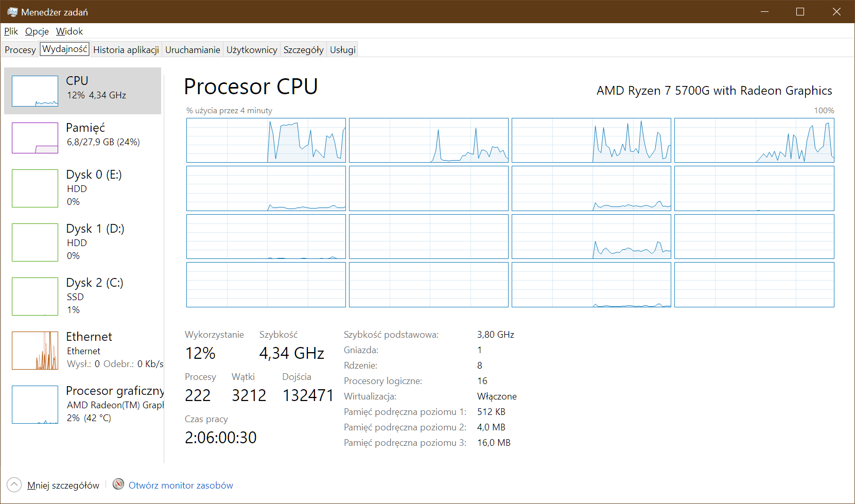Switch to the Procesy tab
This screenshot has height=504, width=855.
20,50
